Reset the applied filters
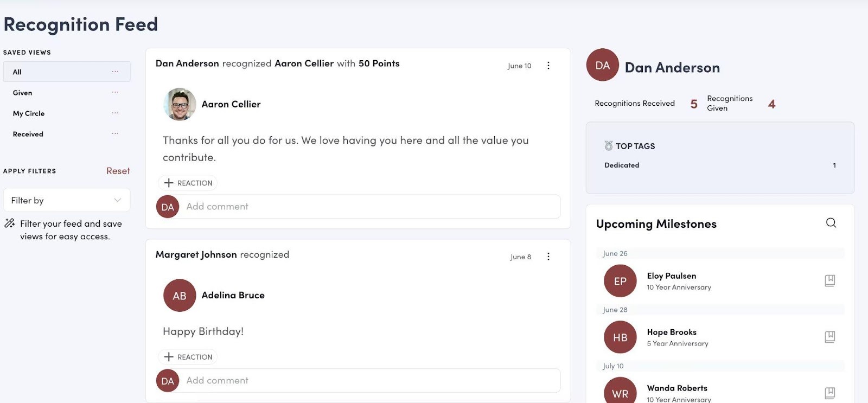Screen dimensions: 868x403 118,171
